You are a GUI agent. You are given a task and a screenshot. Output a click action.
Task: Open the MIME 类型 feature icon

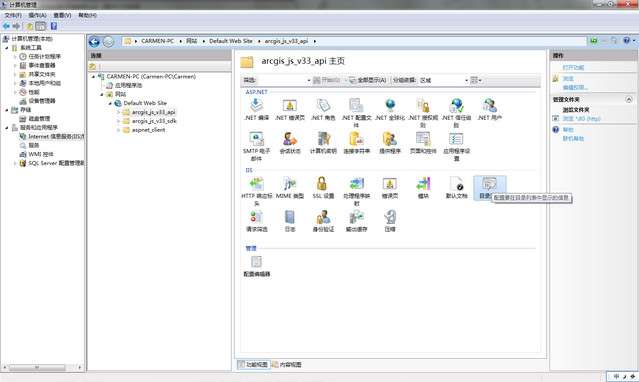pyautogui.click(x=290, y=188)
